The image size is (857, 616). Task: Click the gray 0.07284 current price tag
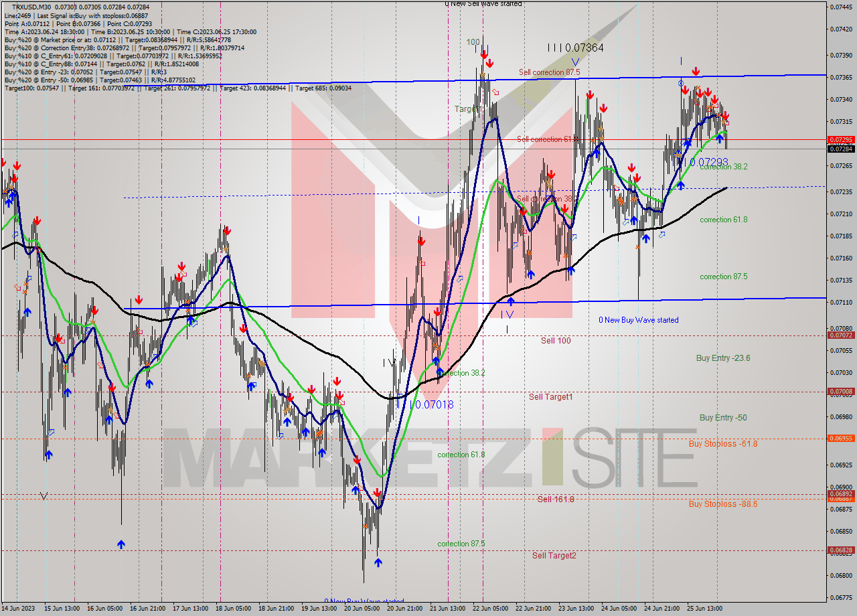coord(840,149)
